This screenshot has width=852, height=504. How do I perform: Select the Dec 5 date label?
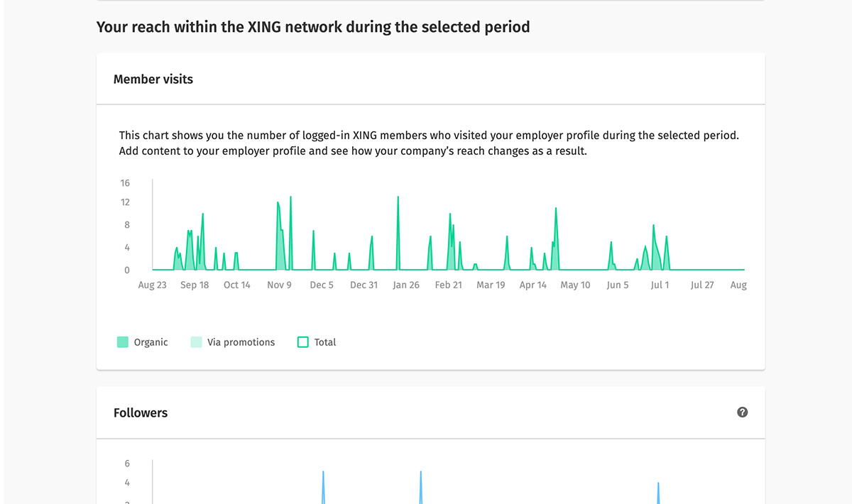(x=322, y=285)
